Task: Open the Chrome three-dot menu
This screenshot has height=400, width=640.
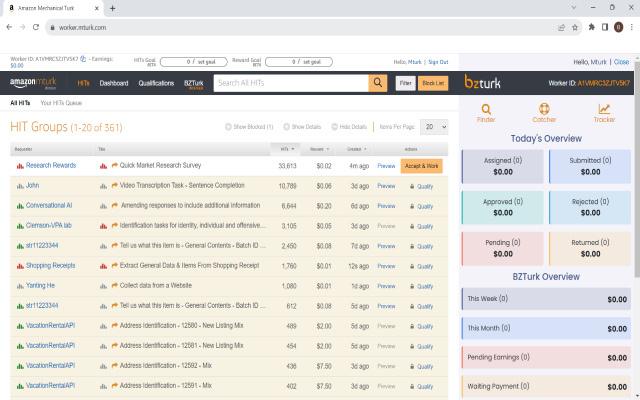Action: 631,27
